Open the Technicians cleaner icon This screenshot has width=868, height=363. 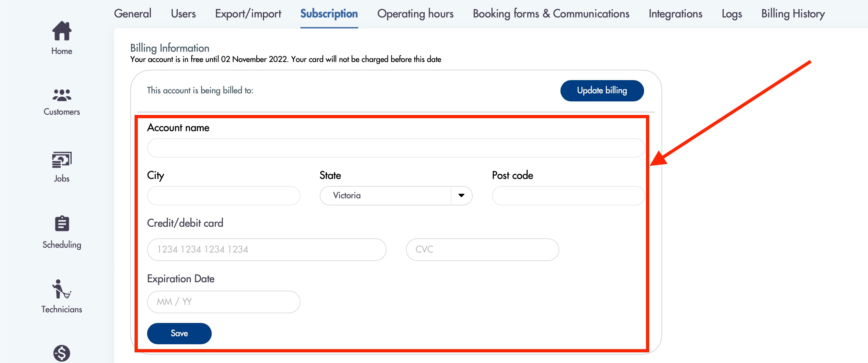[x=62, y=289]
